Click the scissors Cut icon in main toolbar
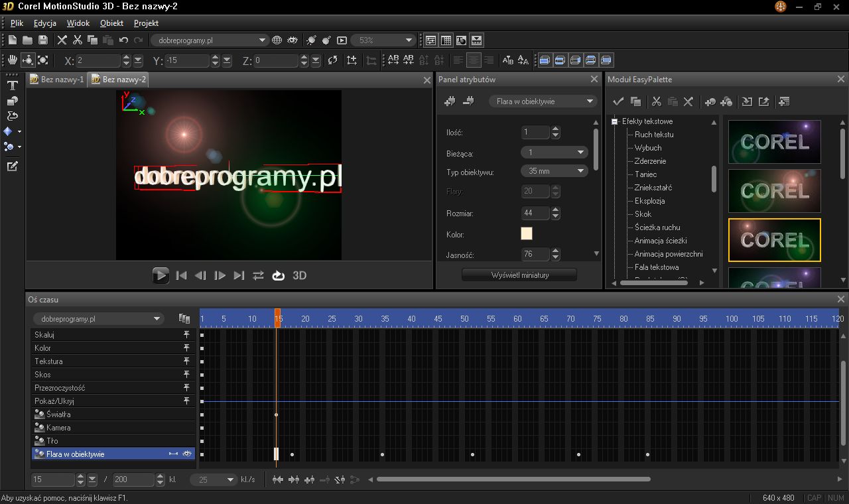 (78, 40)
